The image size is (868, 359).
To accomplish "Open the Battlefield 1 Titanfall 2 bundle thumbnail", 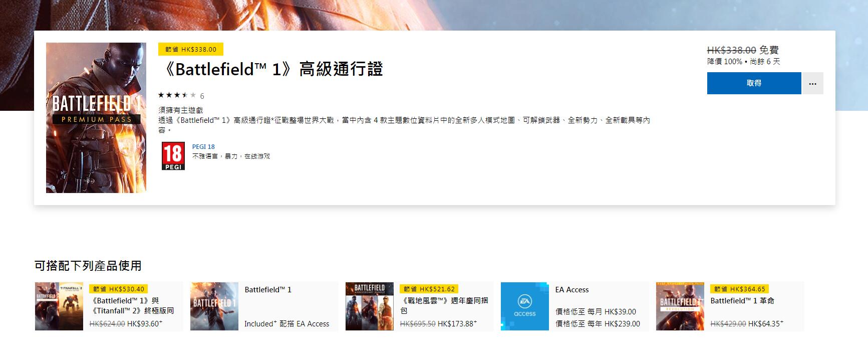I will click(59, 306).
